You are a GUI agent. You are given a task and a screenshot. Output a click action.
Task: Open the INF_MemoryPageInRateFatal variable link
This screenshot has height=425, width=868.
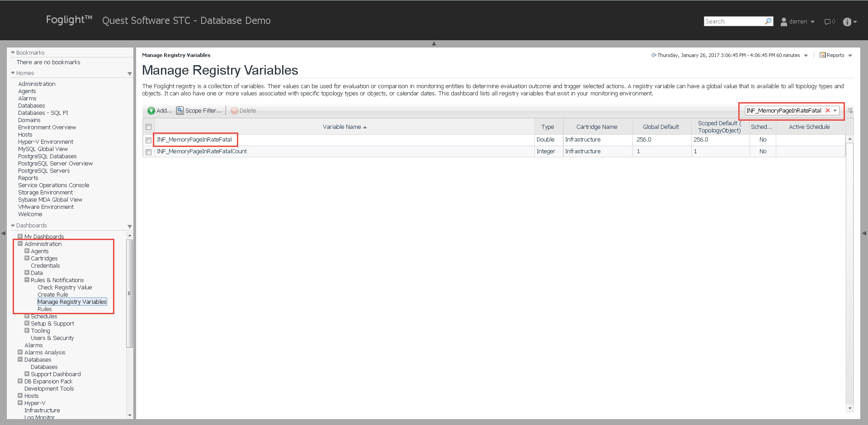pyautogui.click(x=194, y=140)
